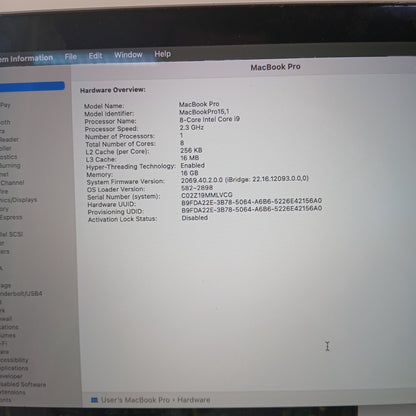Select Applications in the sidebar
Image resolution: width=416 pixels, height=416 pixels.
point(14,368)
